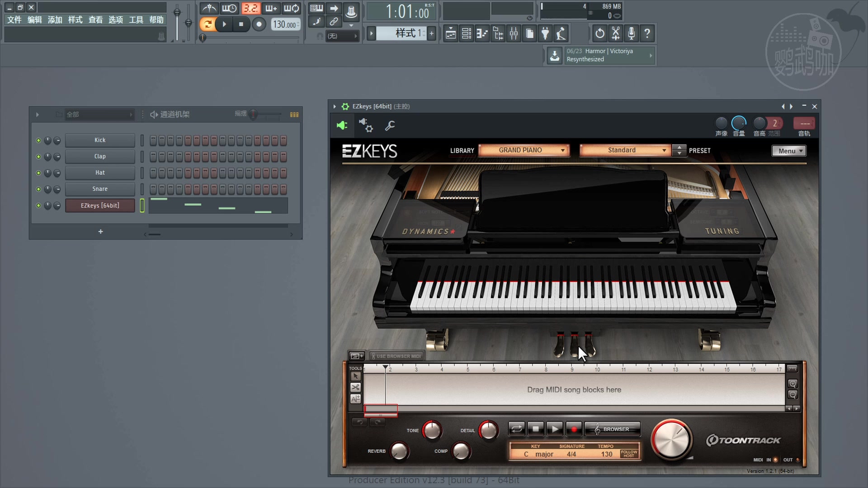The image size is (868, 488).
Task: Toggle USE BROWSER MIDI in EZKeys
Action: (396, 356)
